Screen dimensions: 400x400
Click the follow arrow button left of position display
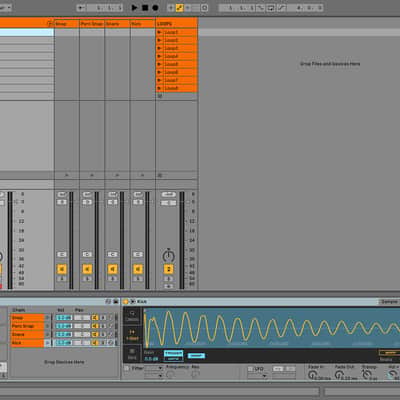(x=81, y=8)
